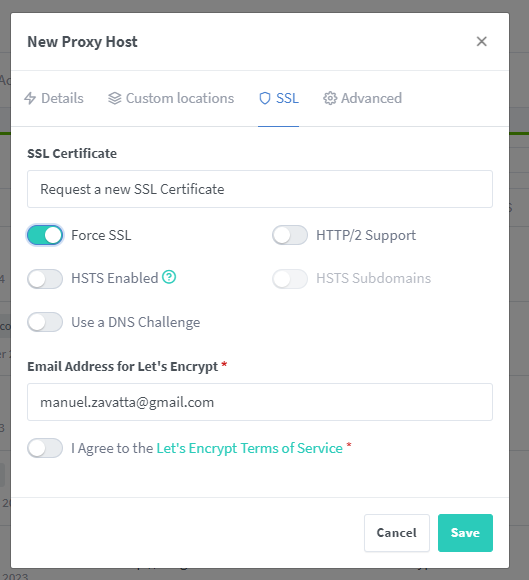Save the new proxy host

465,533
